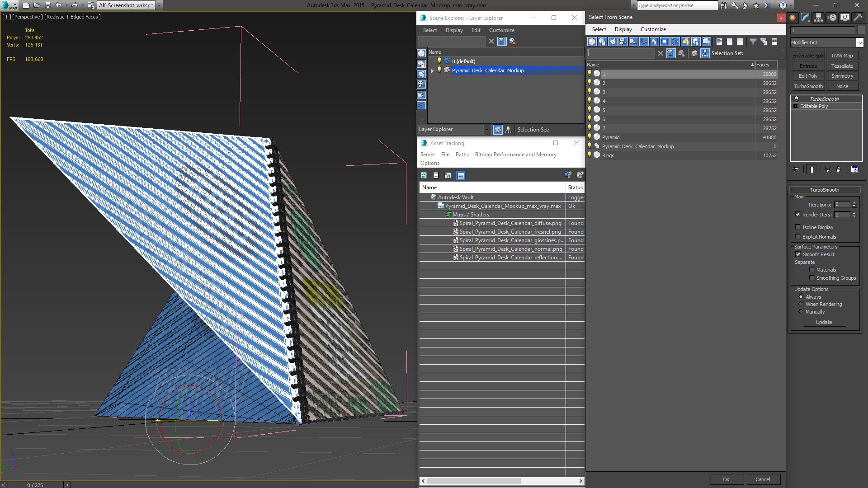Toggle visibility bulb of Pyramid object
Screen dimensions: 868x488
[590, 137]
